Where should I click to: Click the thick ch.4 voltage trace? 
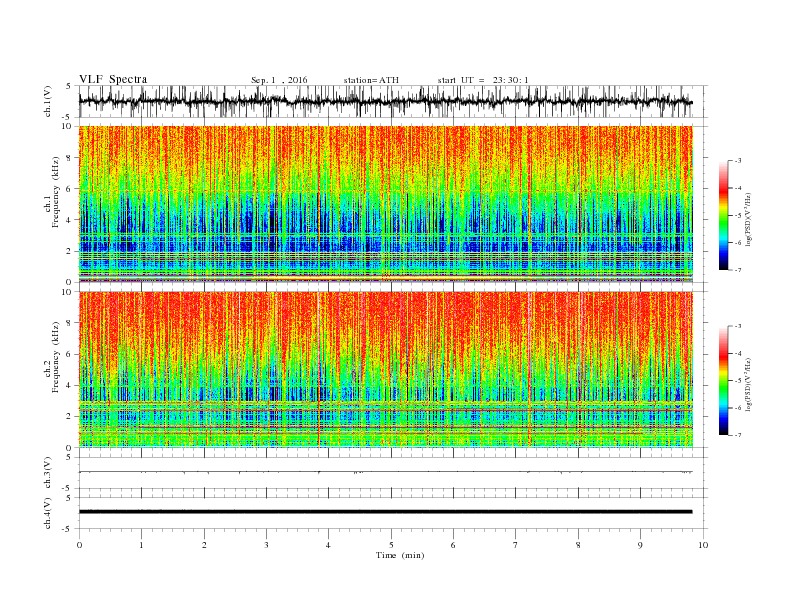[x=385, y=512]
